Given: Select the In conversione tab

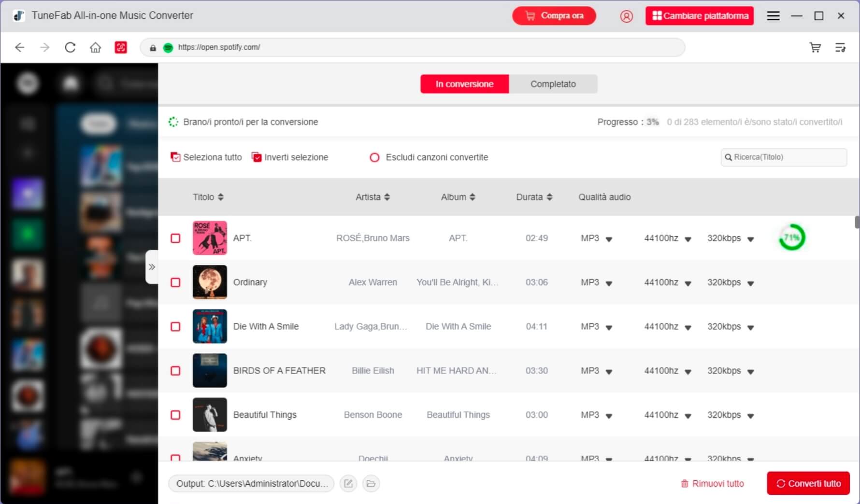Looking at the screenshot, I should point(464,84).
